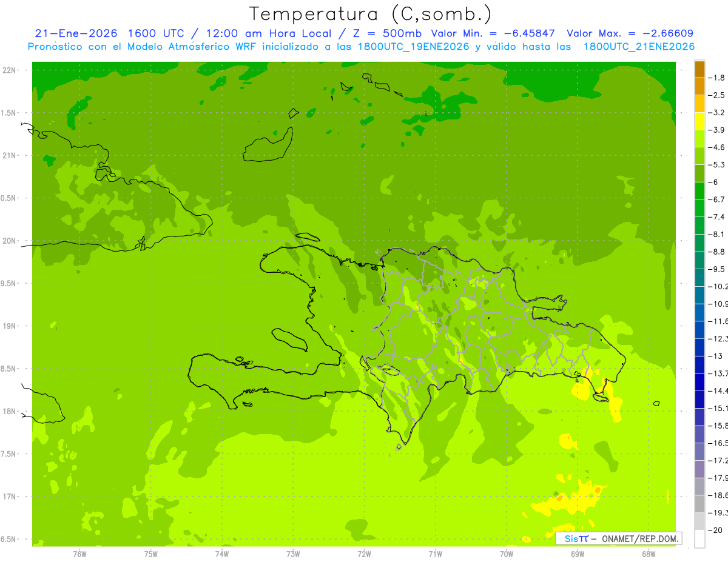Click the "22N" latitude label
Screen dimensions: 728x562
click(10, 70)
